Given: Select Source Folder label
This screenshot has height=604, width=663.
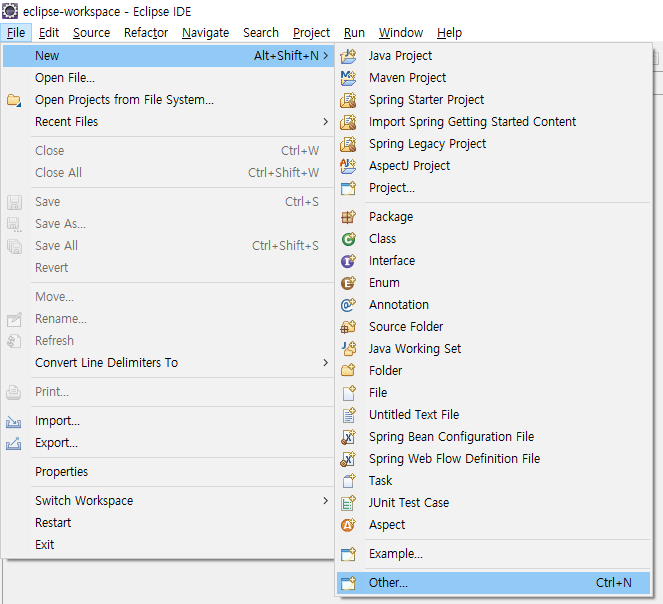Looking at the screenshot, I should pyautogui.click(x=406, y=327).
